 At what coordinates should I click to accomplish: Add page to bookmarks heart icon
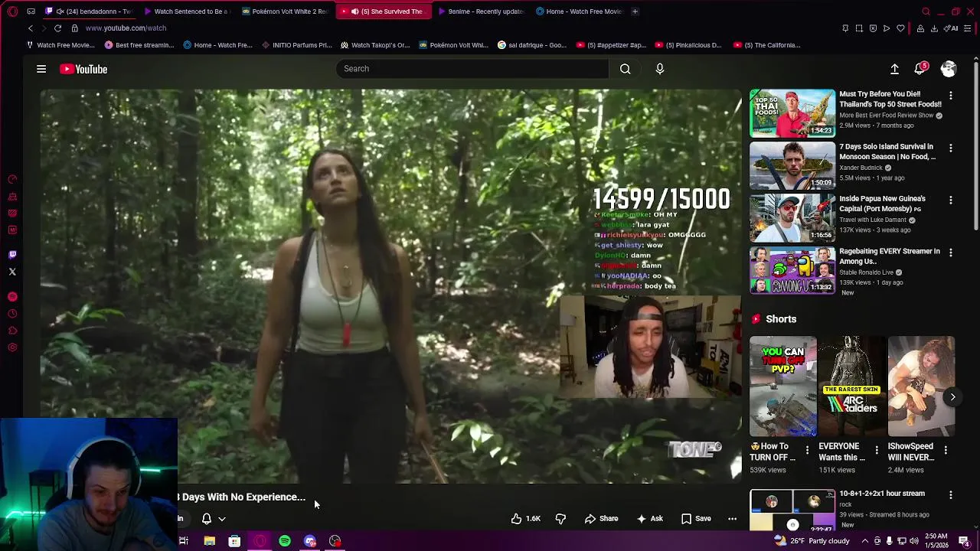coord(900,28)
